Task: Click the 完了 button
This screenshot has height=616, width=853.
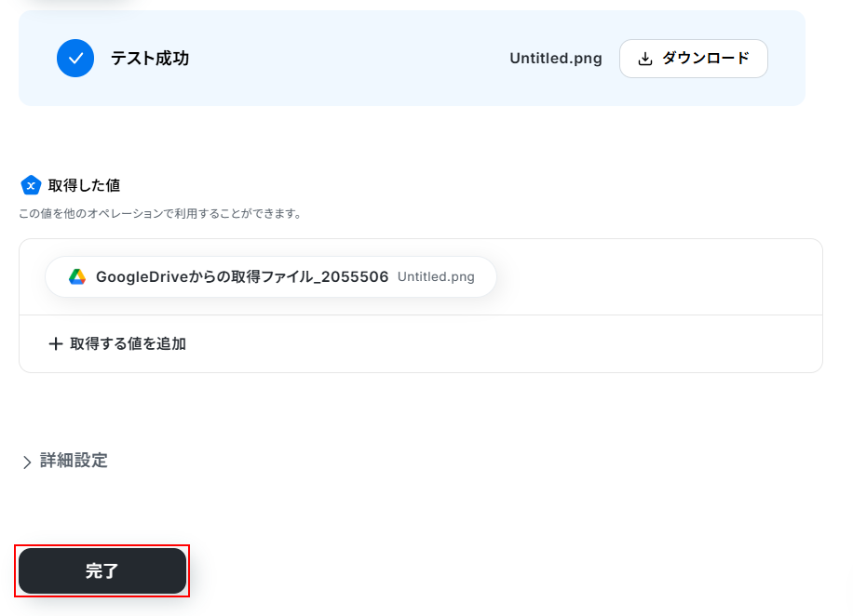Action: coord(102,571)
